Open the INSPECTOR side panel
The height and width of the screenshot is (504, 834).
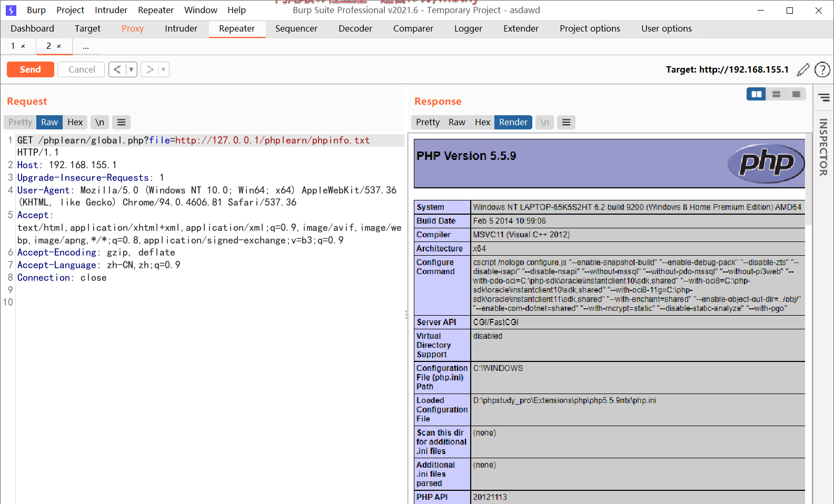[823, 147]
